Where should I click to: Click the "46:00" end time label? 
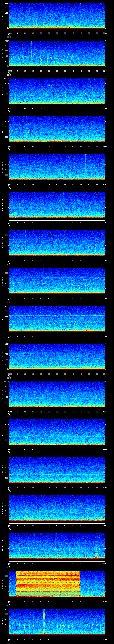point(105,639)
